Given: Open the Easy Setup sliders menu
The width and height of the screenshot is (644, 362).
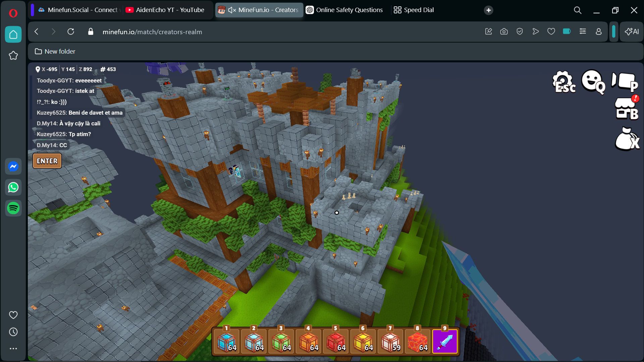Looking at the screenshot, I should click(x=583, y=32).
